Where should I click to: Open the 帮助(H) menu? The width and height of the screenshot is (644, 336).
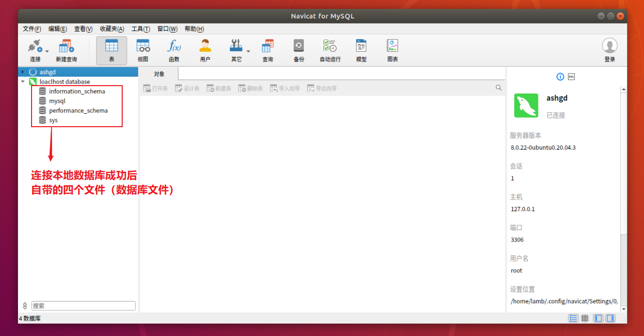(x=194, y=29)
